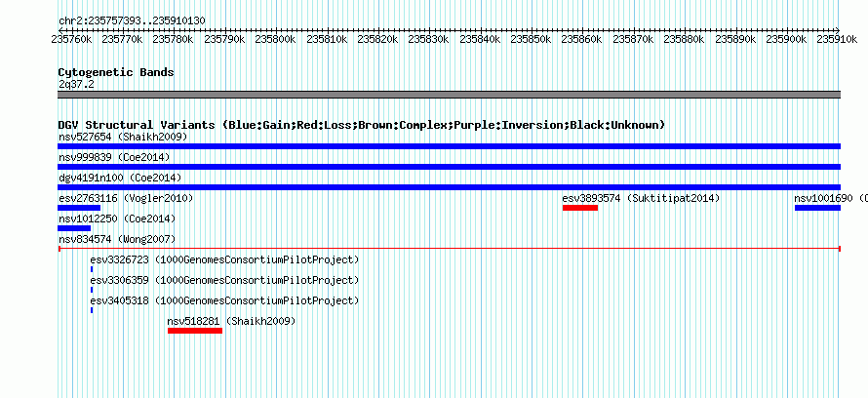Click nsv1012250 (Coe2014) label
Screen dimensions: 868x398
117,219
